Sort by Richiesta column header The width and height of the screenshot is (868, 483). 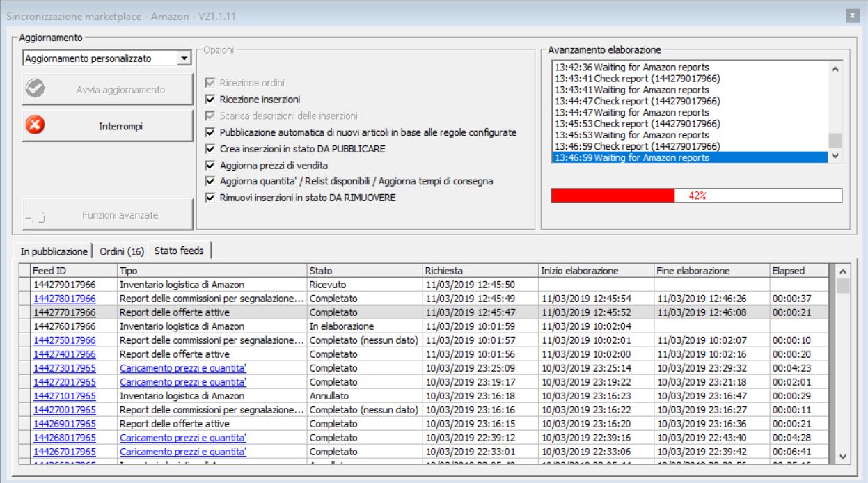click(x=480, y=271)
